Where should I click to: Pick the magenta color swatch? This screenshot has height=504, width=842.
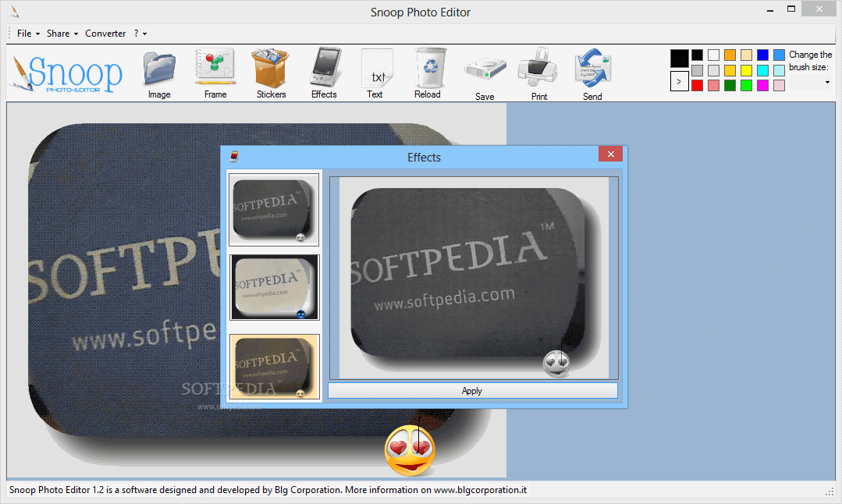[x=762, y=85]
